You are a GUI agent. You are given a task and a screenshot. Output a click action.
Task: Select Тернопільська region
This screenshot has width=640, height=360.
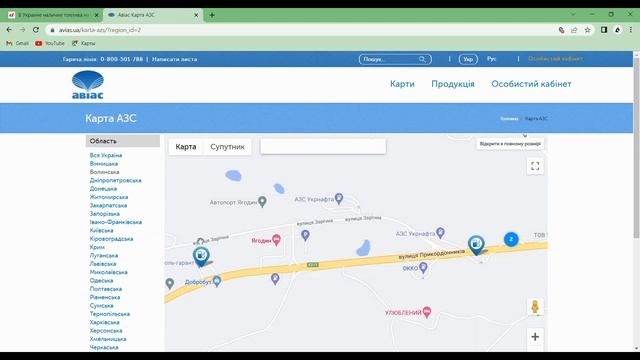click(110, 314)
